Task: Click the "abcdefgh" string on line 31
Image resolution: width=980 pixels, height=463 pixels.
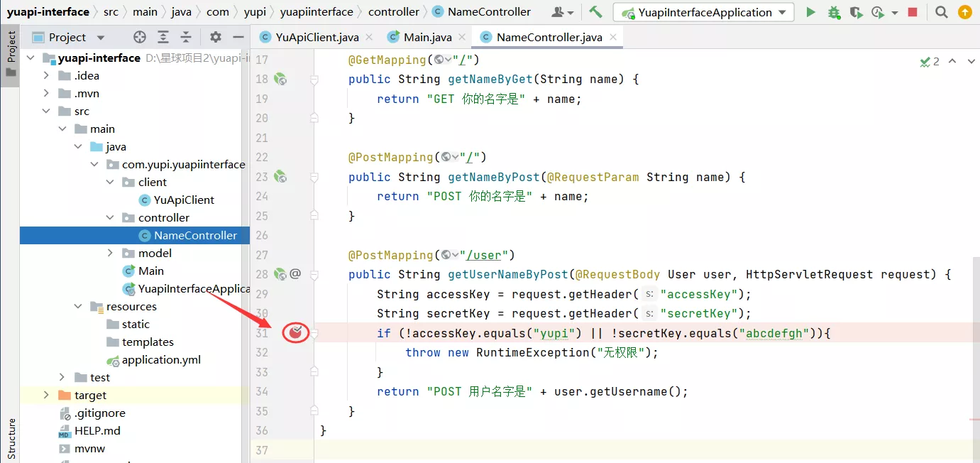Action: point(773,333)
